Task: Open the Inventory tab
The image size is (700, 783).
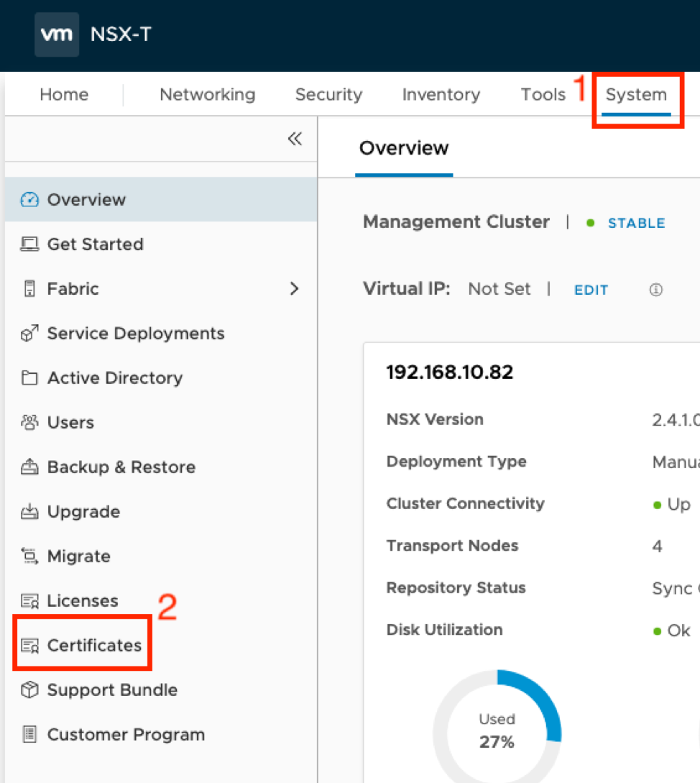Action: [x=441, y=94]
